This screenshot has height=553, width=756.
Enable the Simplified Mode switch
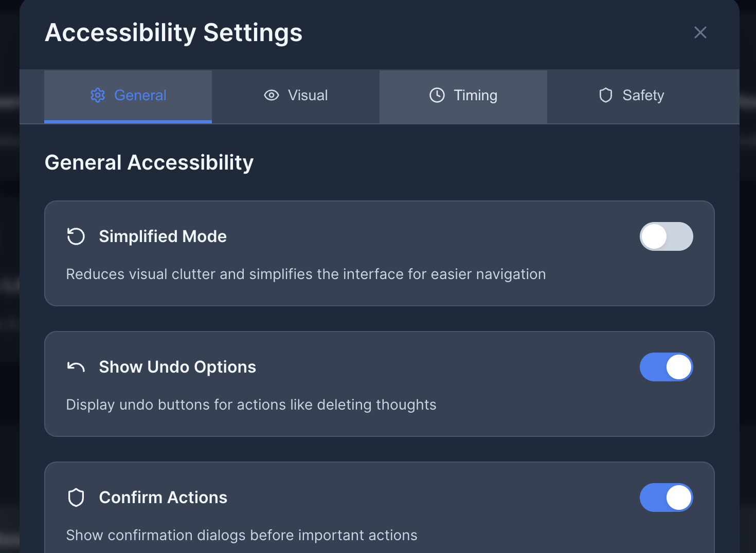[666, 236]
